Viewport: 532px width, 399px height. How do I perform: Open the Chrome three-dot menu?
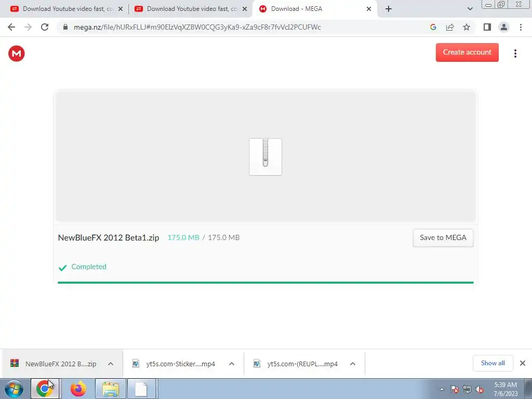(521, 27)
